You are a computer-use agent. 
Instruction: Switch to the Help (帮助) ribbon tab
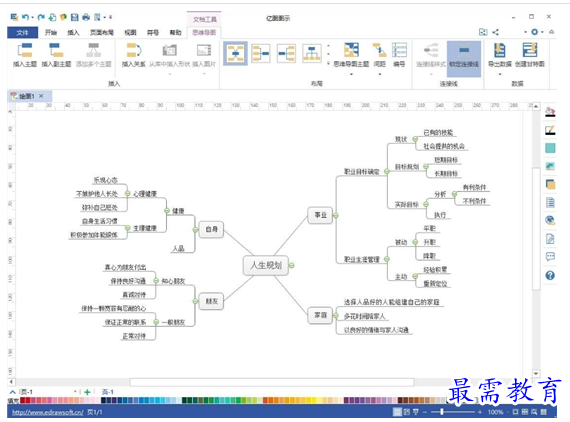(176, 32)
